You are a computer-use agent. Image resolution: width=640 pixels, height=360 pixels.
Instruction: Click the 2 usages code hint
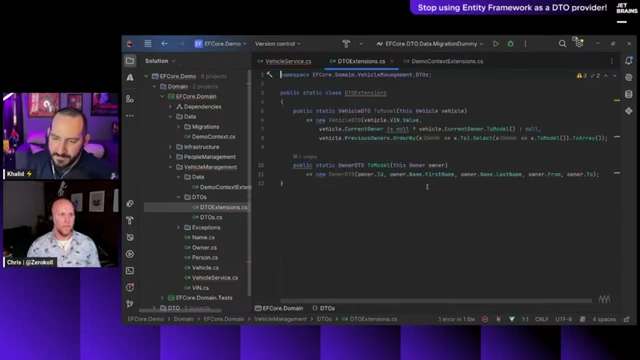[305, 157]
